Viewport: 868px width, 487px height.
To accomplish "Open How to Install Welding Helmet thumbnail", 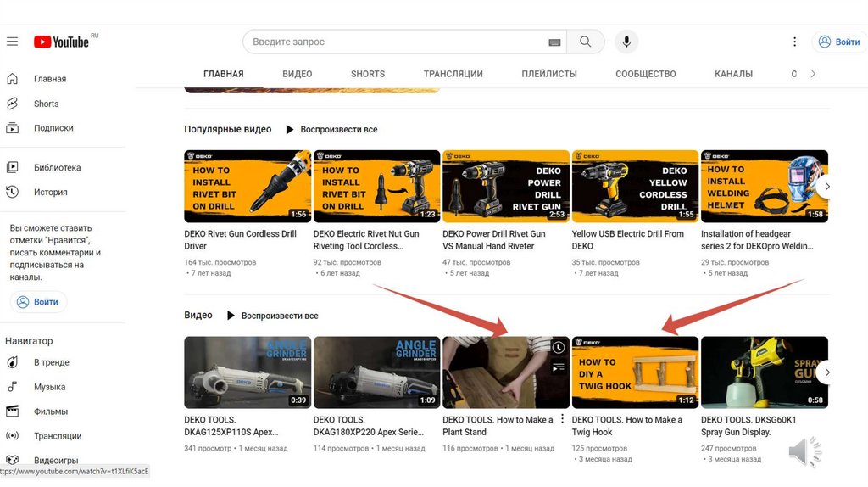I will (764, 186).
